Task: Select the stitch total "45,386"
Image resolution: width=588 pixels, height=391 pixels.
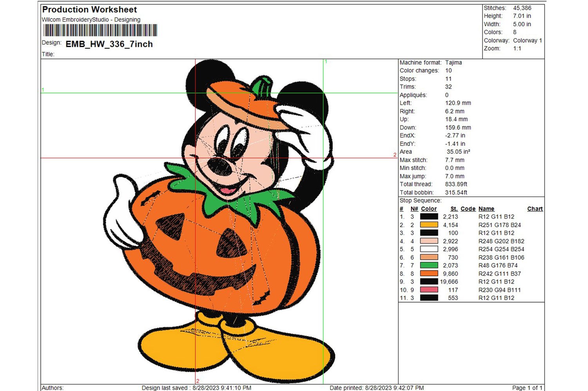Action: (x=522, y=8)
